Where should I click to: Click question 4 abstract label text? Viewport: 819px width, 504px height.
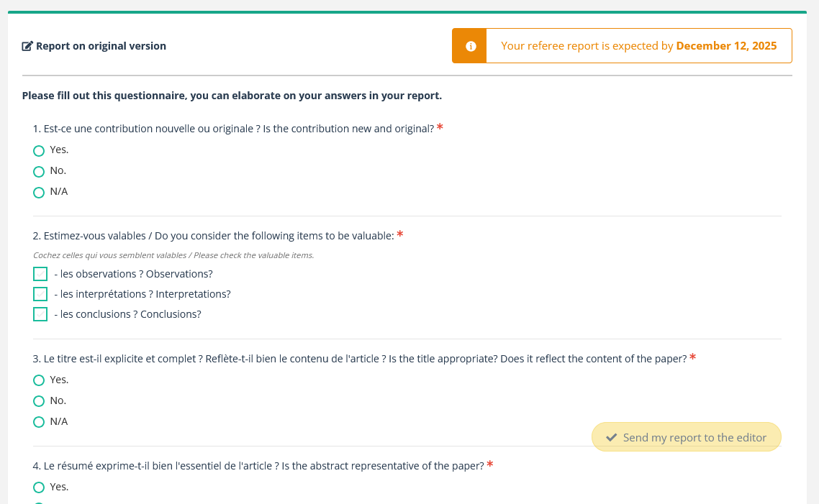click(259, 466)
